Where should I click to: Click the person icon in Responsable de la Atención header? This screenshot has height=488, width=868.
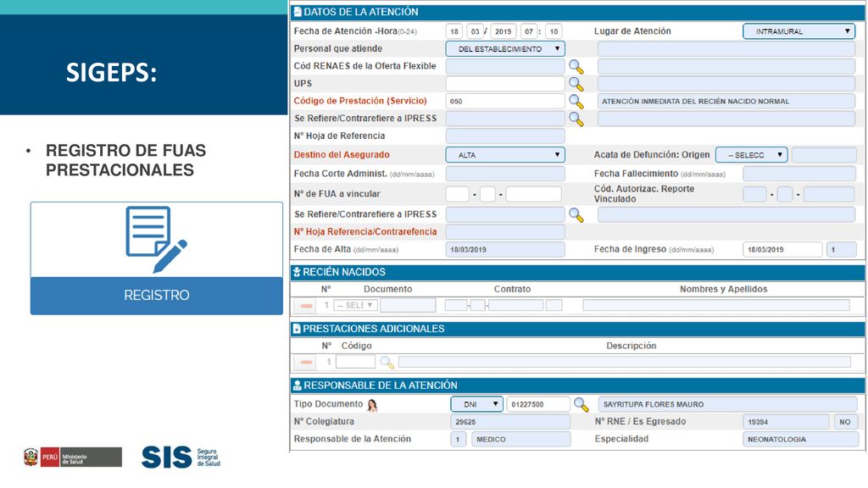pyautogui.click(x=298, y=385)
